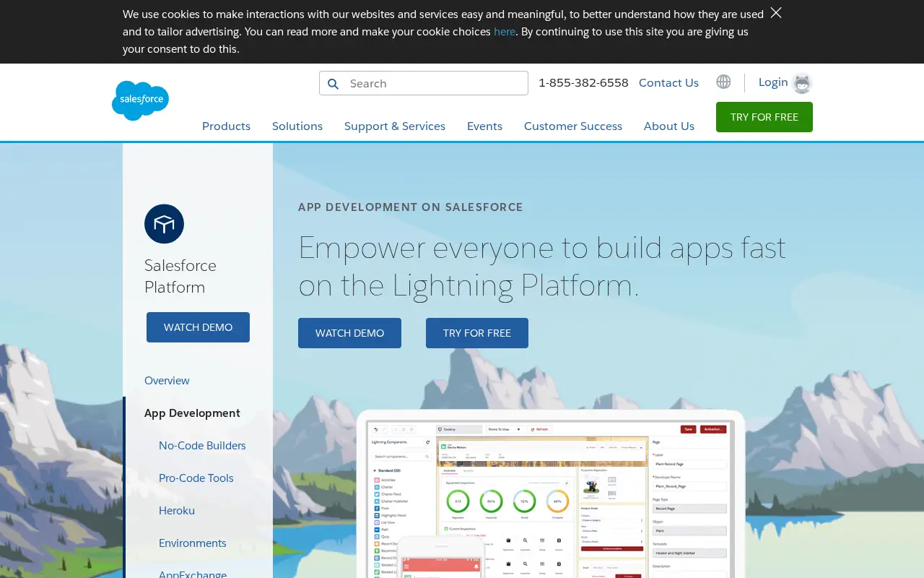This screenshot has width=924, height=578.
Task: Click the Salesforce Platform box icon
Action: pyautogui.click(x=164, y=224)
